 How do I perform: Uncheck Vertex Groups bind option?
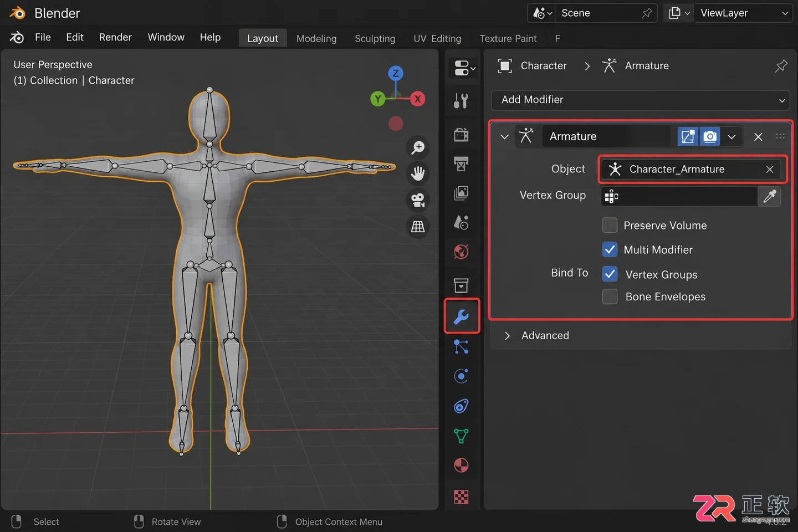click(x=610, y=274)
